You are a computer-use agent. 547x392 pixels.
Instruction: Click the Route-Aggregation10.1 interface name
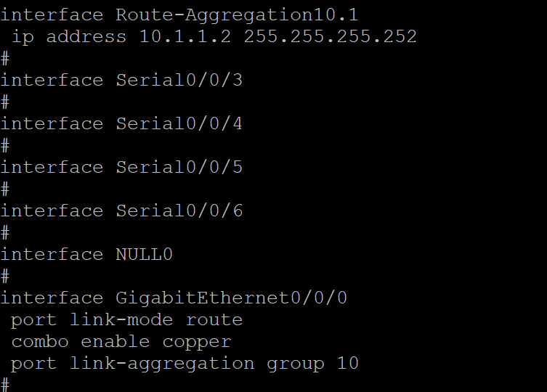coord(237,15)
